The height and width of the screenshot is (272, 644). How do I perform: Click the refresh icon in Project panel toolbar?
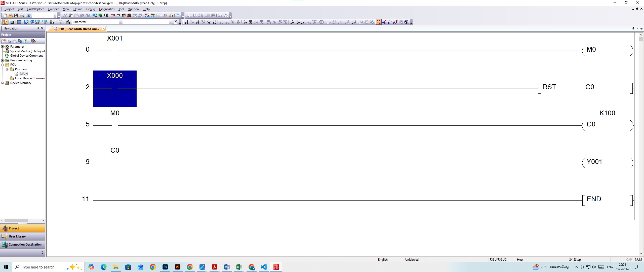(x=26, y=41)
